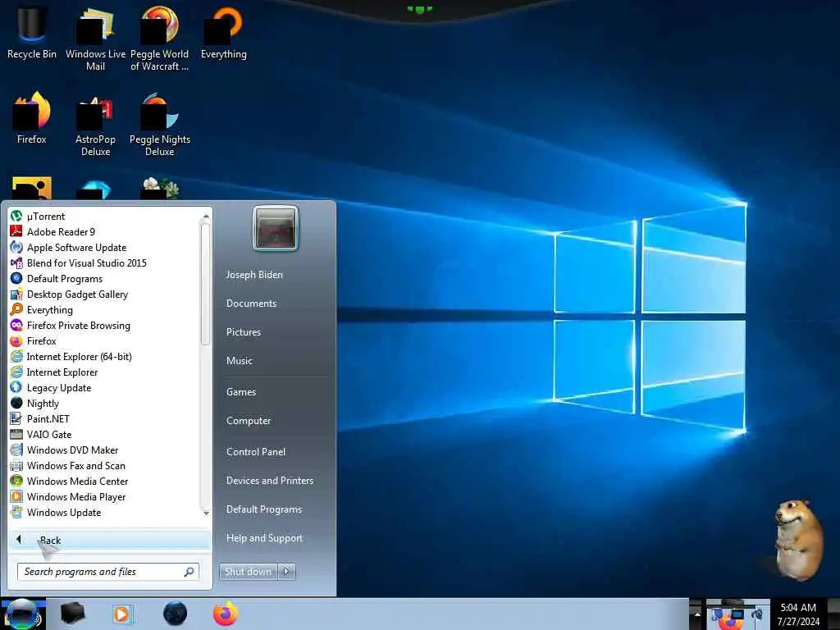This screenshot has height=630, width=840.
Task: Open Windows Update
Action: tap(64, 512)
